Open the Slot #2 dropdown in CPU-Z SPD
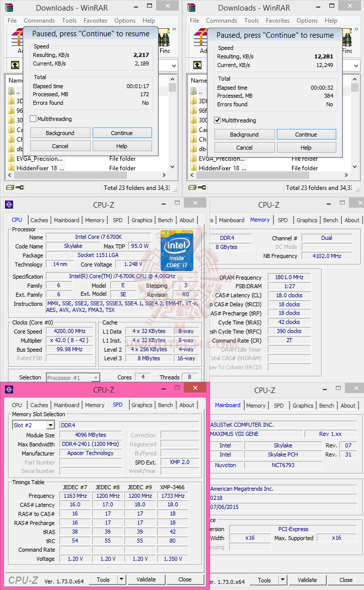The height and width of the screenshot is (590, 364). [51, 425]
